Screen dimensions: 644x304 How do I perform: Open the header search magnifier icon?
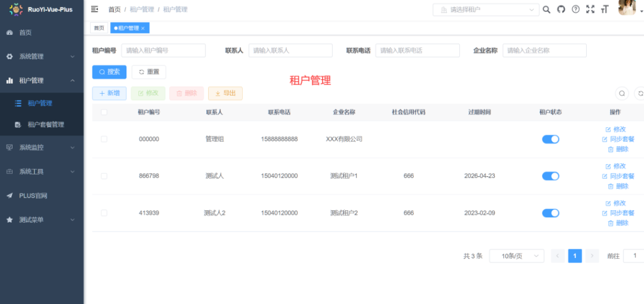547,9
